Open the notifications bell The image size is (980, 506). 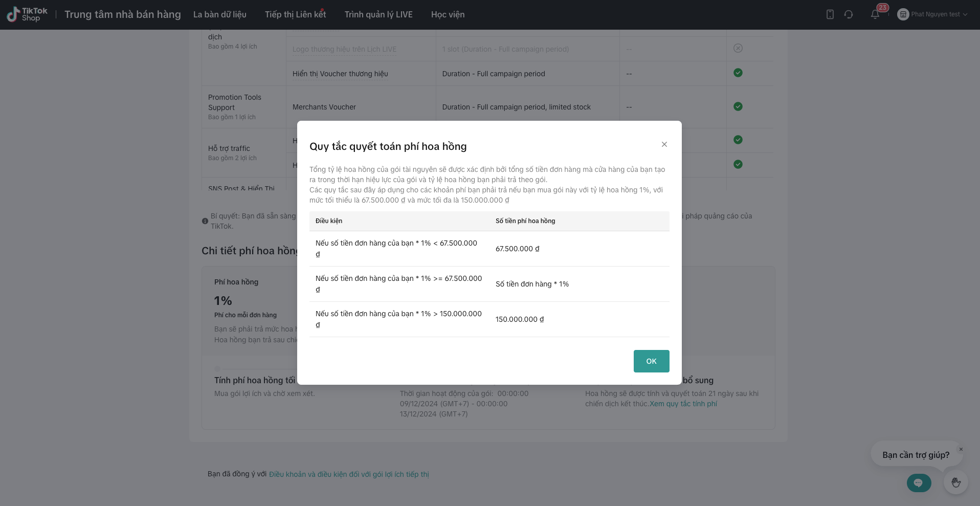click(x=875, y=14)
